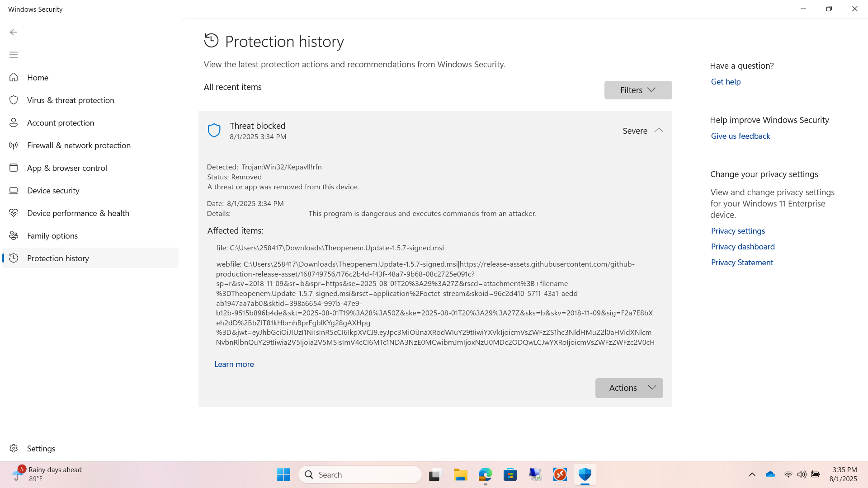Image resolution: width=868 pixels, height=488 pixels.
Task: Open the Filters dropdown
Action: (638, 90)
